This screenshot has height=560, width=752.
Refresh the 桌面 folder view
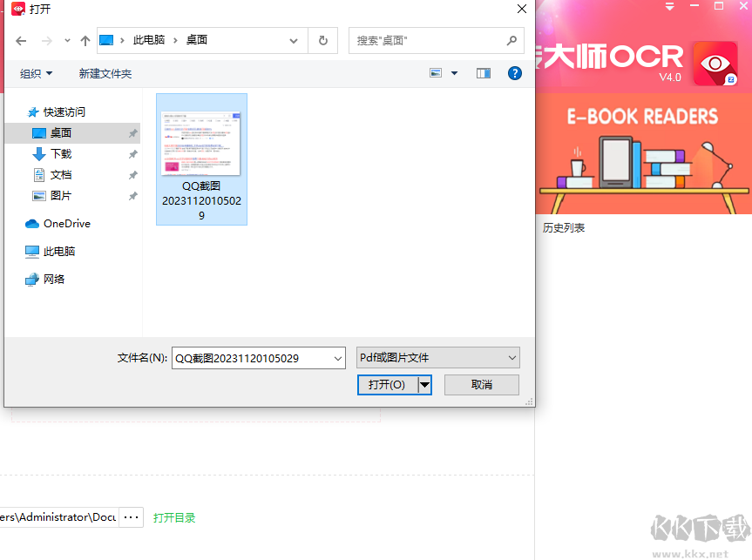pyautogui.click(x=322, y=40)
